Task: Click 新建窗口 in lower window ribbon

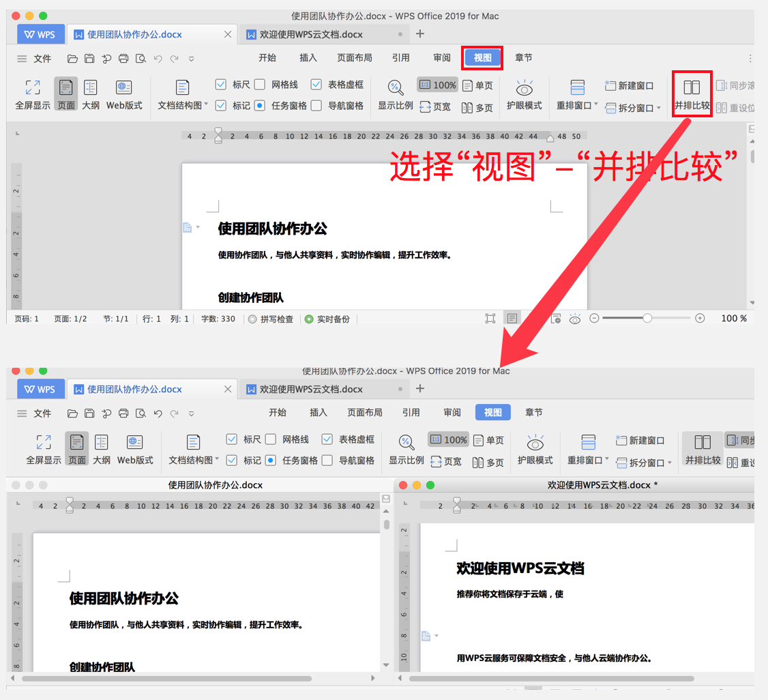Action: (640, 440)
